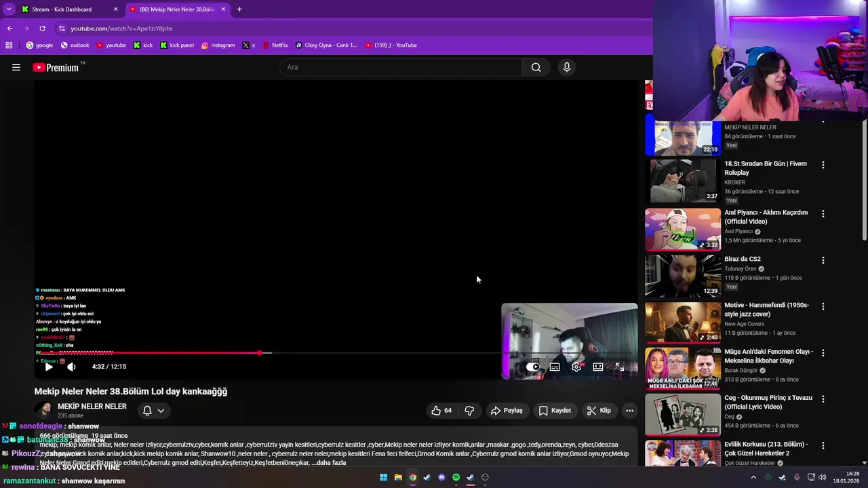Create a clip with Klip button
The image size is (868, 488).
(599, 410)
